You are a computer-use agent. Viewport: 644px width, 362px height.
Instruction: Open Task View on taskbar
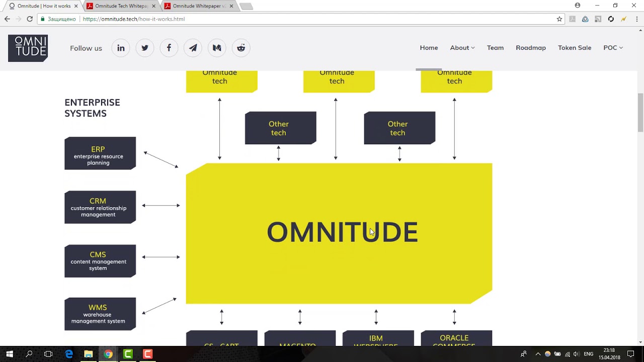(x=48, y=354)
